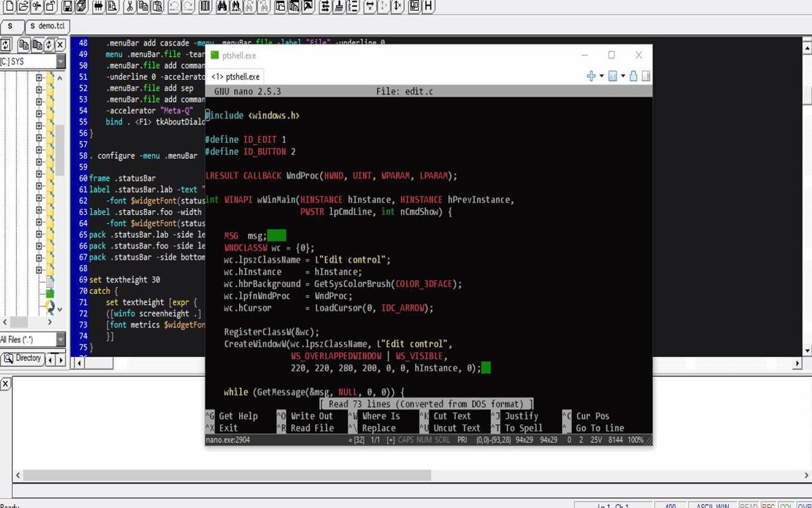Click Get Help in nano shortcut bar
This screenshot has width=812, height=508.
tap(238, 416)
